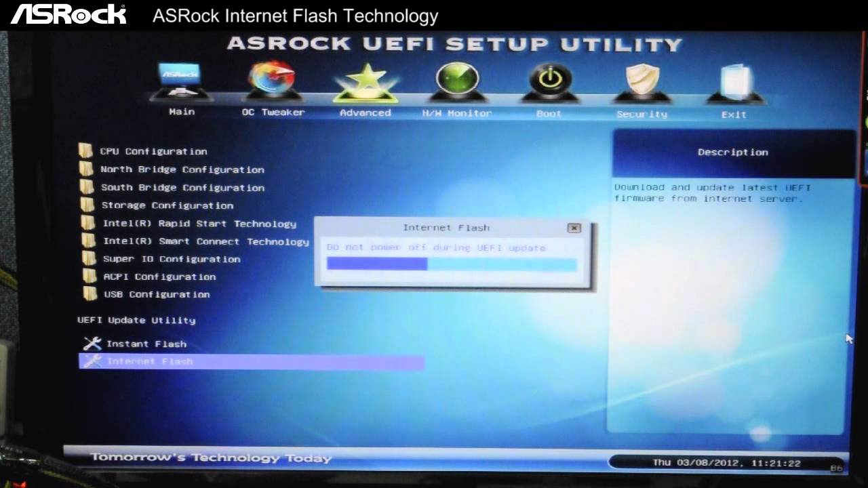Image resolution: width=868 pixels, height=488 pixels.
Task: Switch to the Boot tab label
Action: coord(549,114)
